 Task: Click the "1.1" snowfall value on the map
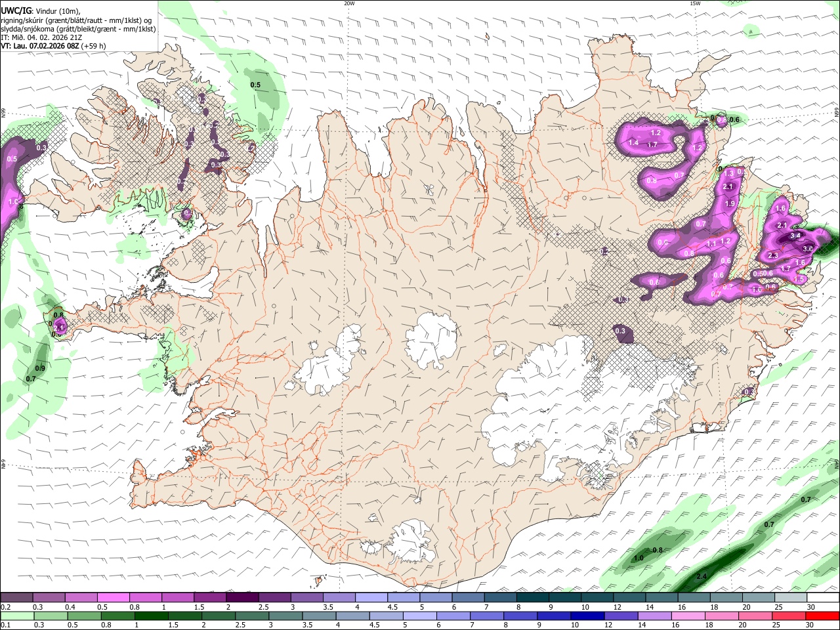point(711,243)
